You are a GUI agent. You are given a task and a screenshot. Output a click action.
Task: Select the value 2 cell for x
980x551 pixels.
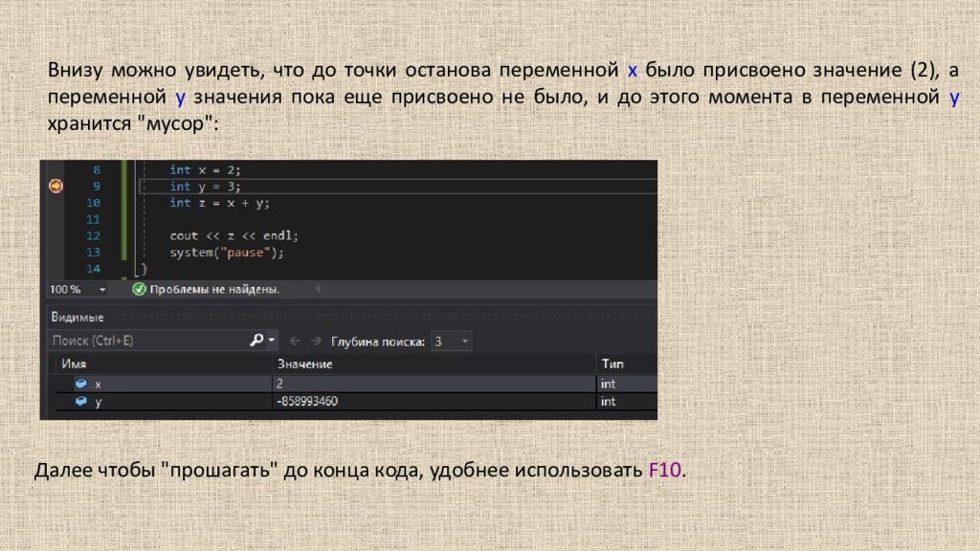(x=434, y=383)
